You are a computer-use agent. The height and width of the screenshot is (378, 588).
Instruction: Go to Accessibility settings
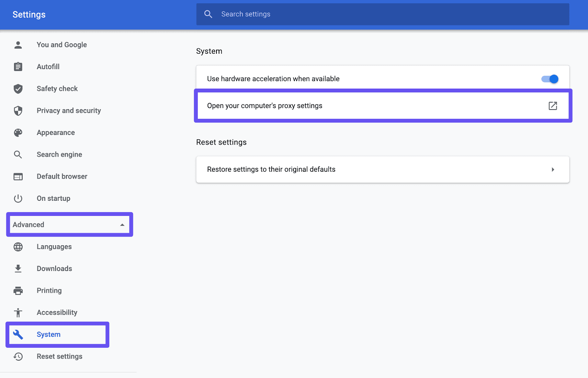[57, 312]
